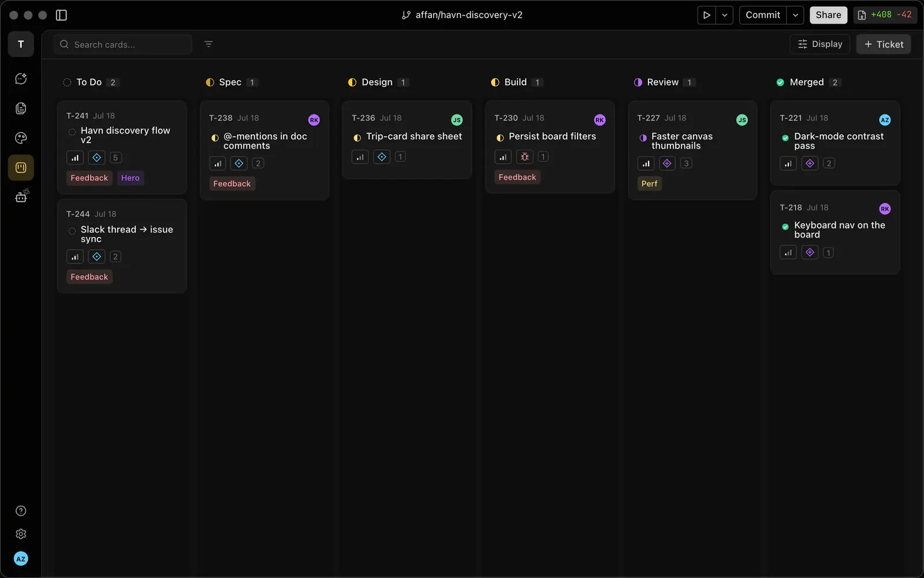The image size is (924, 578).
Task: Click the AZ user avatar in sidebar
Action: (21, 559)
